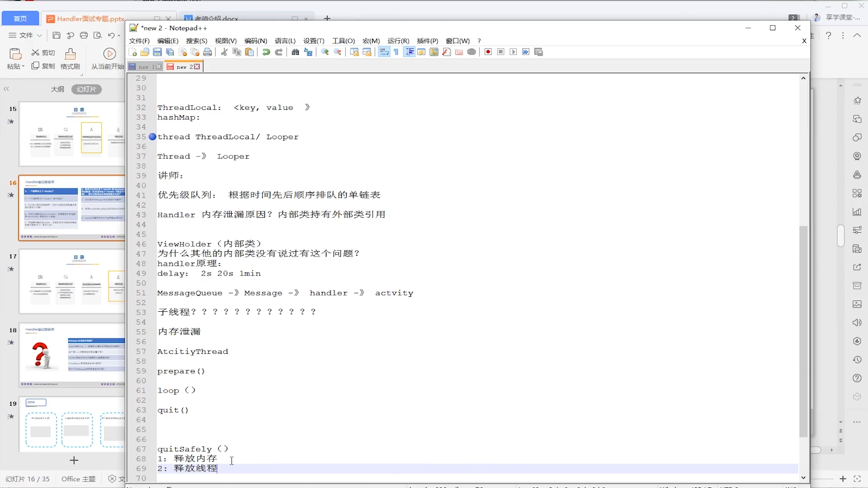Screen dimensions: 868x488
Task: Click the Save All icon in Notepad++
Action: (170, 52)
